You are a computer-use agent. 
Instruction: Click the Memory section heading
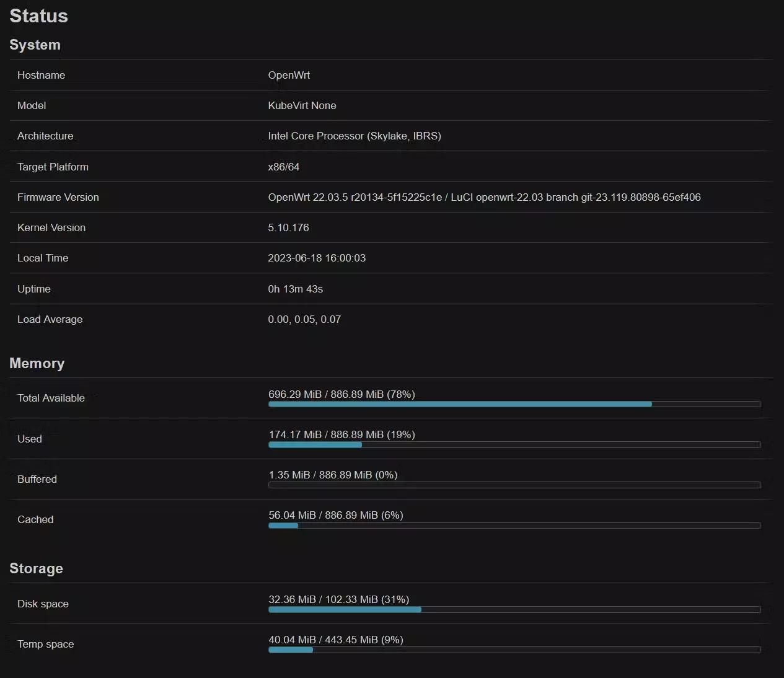(x=37, y=363)
